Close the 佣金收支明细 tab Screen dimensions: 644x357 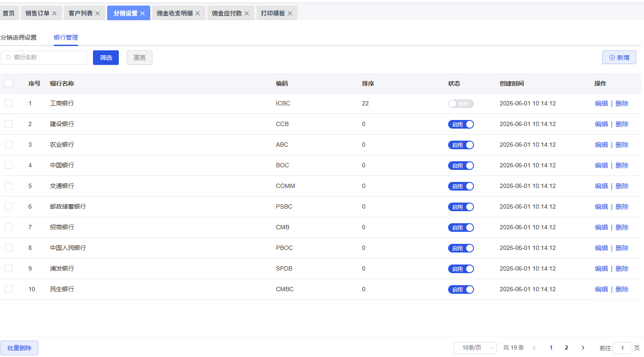[198, 13]
